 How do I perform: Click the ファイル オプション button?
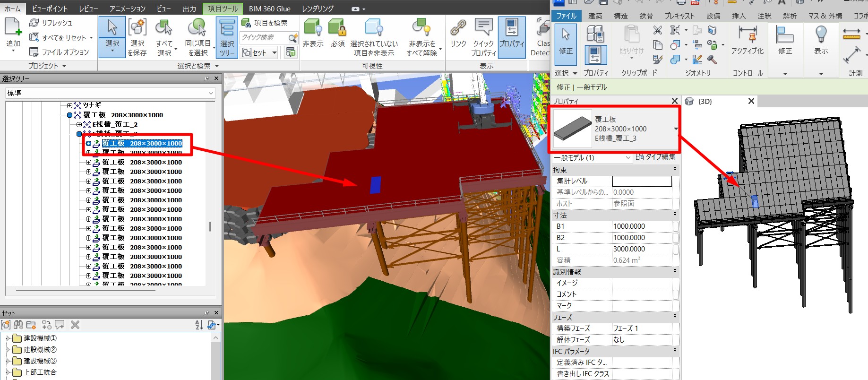(59, 52)
